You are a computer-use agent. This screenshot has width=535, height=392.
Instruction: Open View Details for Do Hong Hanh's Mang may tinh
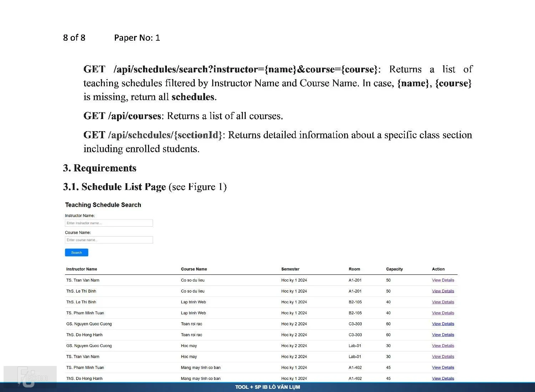pyautogui.click(x=443, y=378)
